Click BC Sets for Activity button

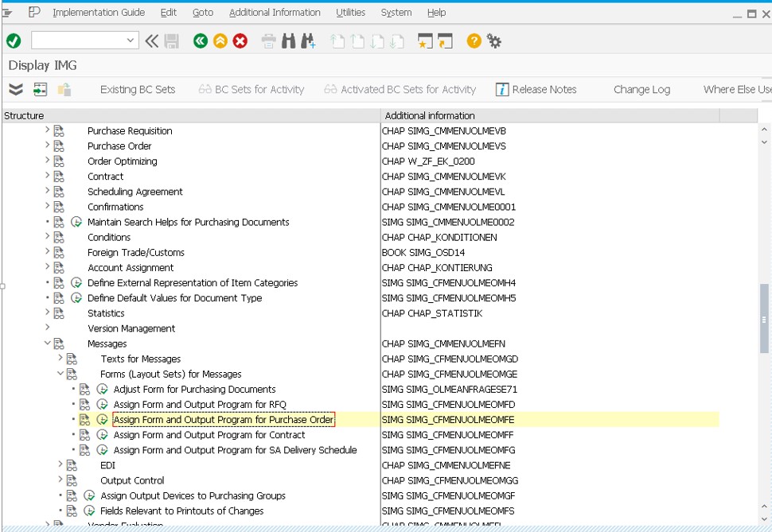pos(251,90)
